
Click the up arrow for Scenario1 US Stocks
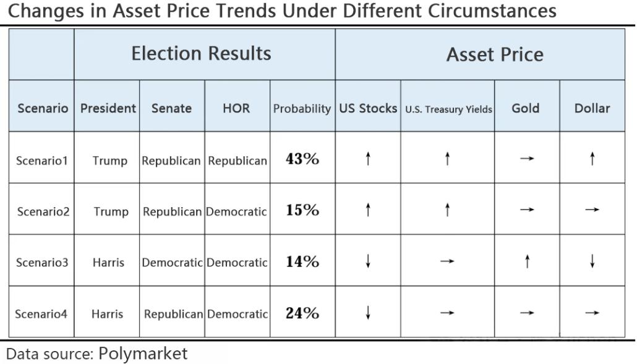point(368,160)
